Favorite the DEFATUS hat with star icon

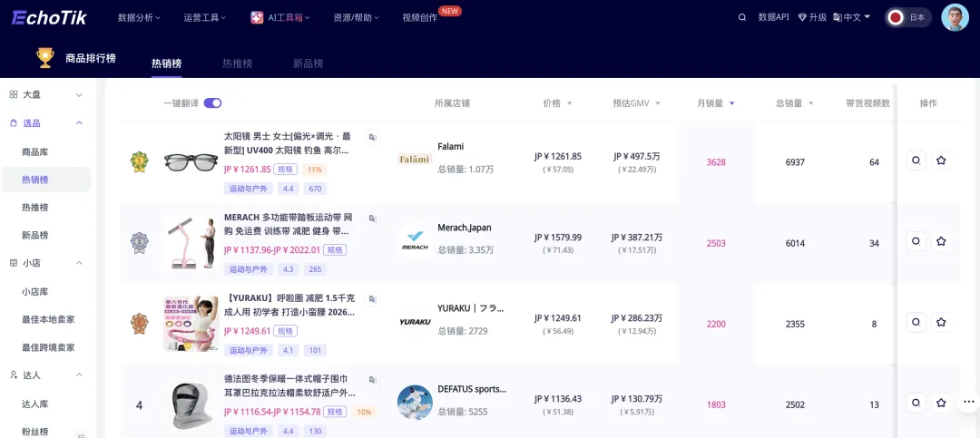[x=941, y=403]
